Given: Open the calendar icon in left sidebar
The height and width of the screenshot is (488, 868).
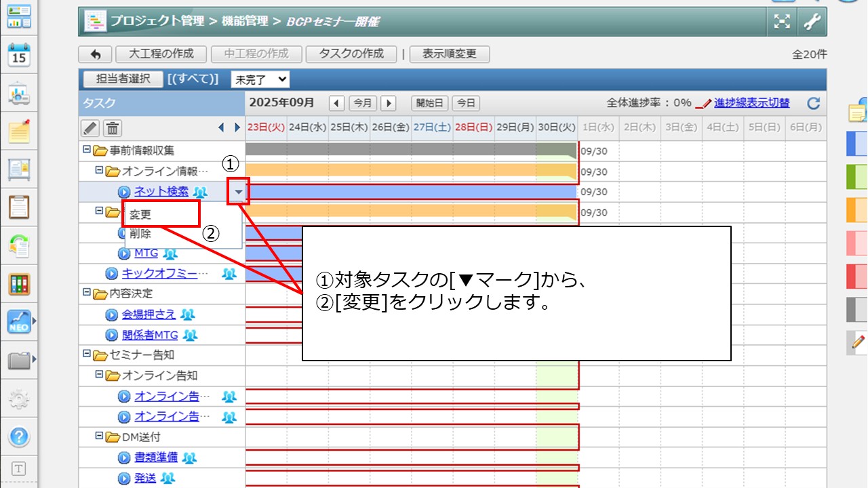Looking at the screenshot, I should pyautogui.click(x=19, y=54).
